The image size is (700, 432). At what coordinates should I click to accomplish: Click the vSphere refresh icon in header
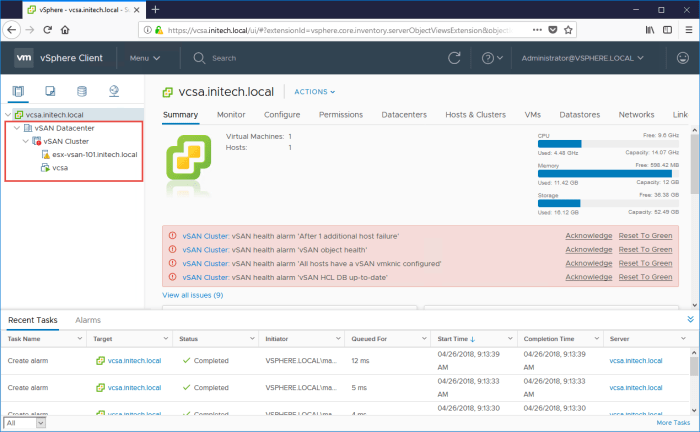[453, 58]
